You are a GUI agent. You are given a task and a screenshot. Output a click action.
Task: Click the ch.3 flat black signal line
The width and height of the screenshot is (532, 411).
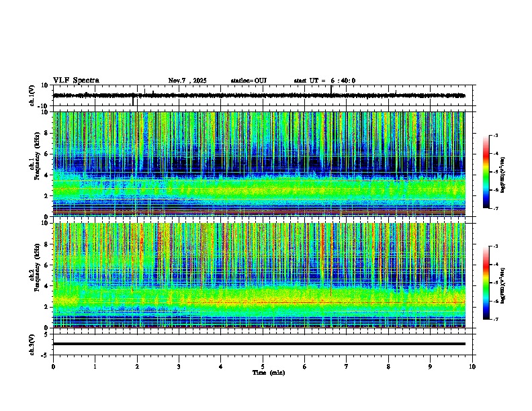[259, 344]
